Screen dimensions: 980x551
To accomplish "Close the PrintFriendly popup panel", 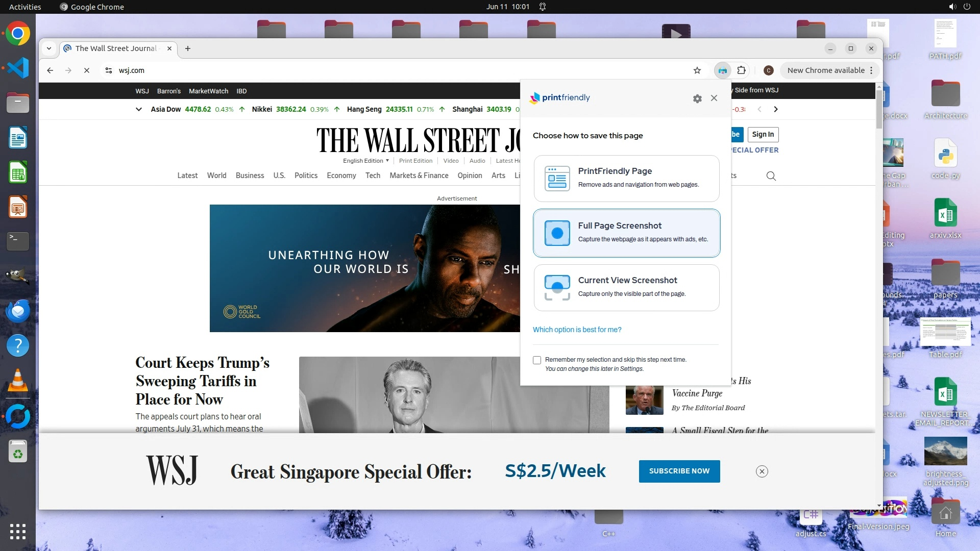I will (714, 98).
